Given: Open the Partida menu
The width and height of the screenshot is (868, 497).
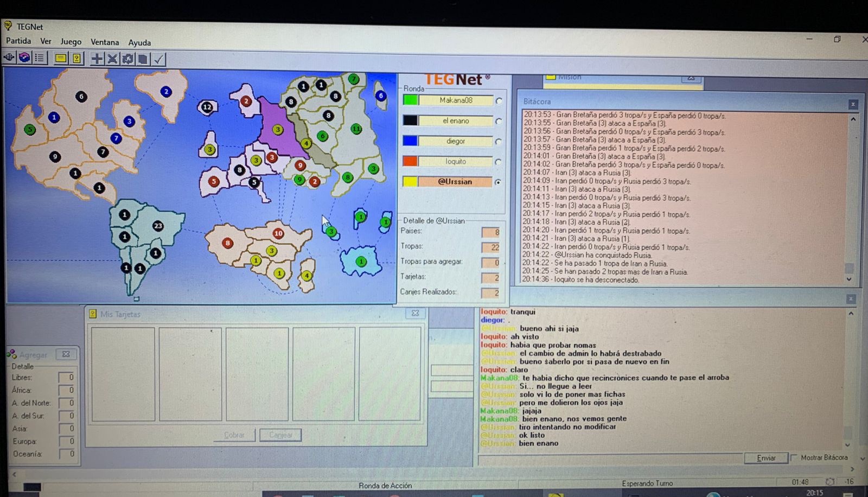Looking at the screenshot, I should [x=18, y=41].
